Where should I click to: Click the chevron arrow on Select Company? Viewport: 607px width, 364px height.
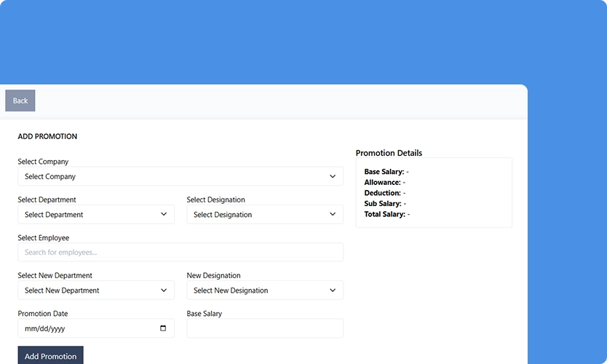point(333,177)
